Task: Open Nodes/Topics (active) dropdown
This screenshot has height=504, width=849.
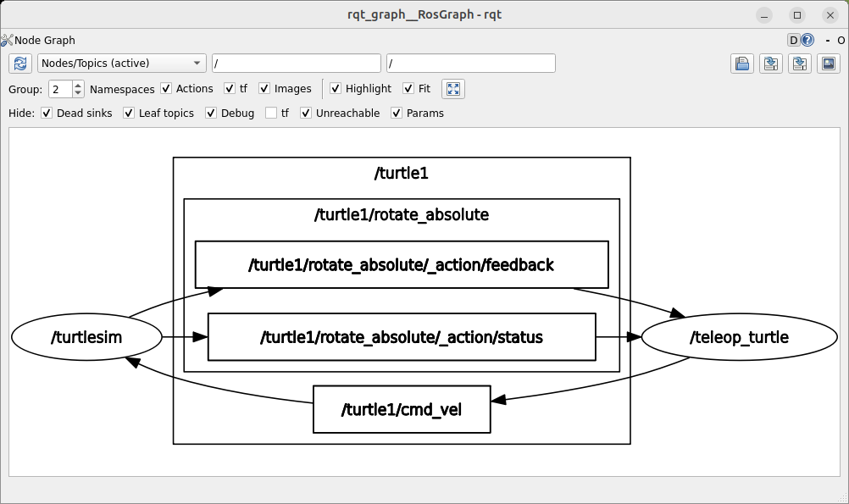Action: 121,64
